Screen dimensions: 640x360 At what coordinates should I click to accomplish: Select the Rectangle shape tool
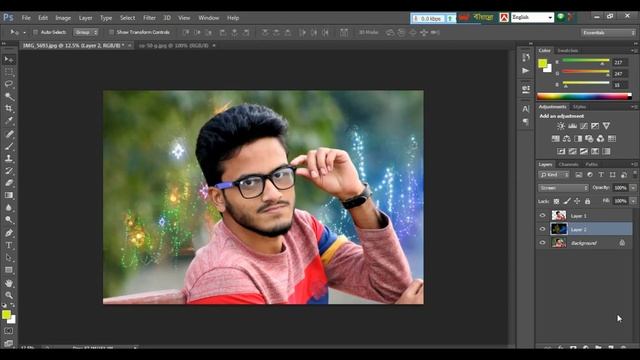coord(9,270)
